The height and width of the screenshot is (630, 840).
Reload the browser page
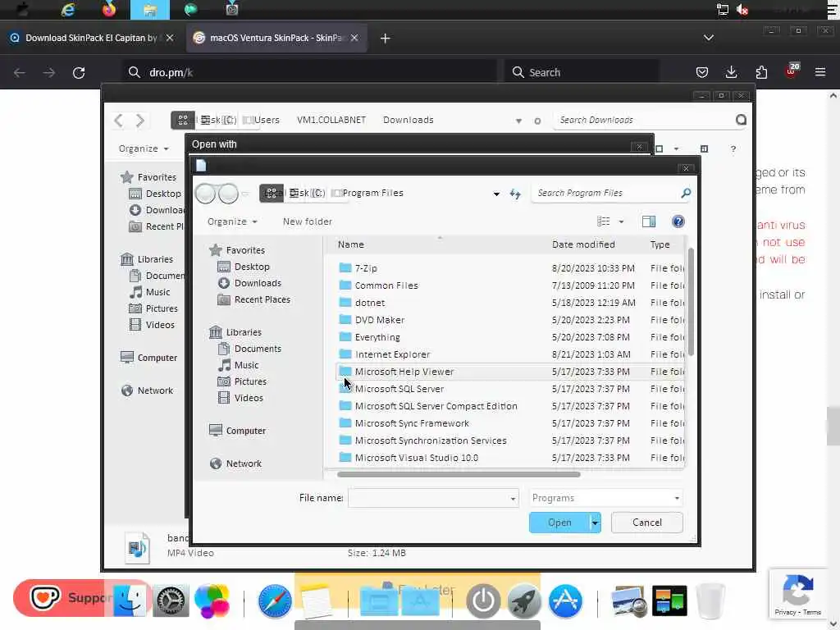pyautogui.click(x=79, y=72)
